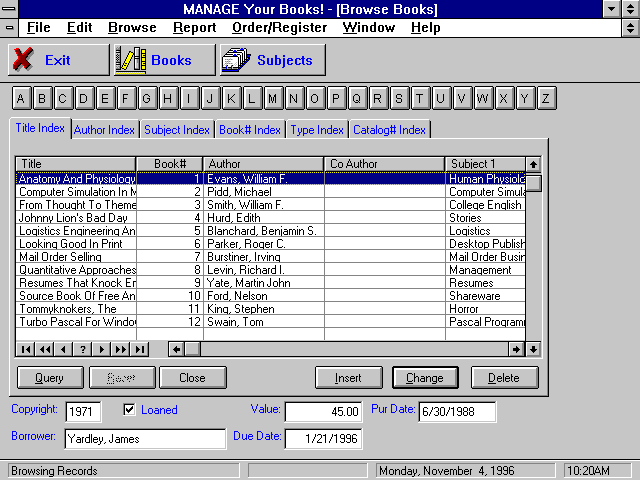Jump to last record navigation arrow
Viewport: 640px width, 480px height.
pos(140,349)
